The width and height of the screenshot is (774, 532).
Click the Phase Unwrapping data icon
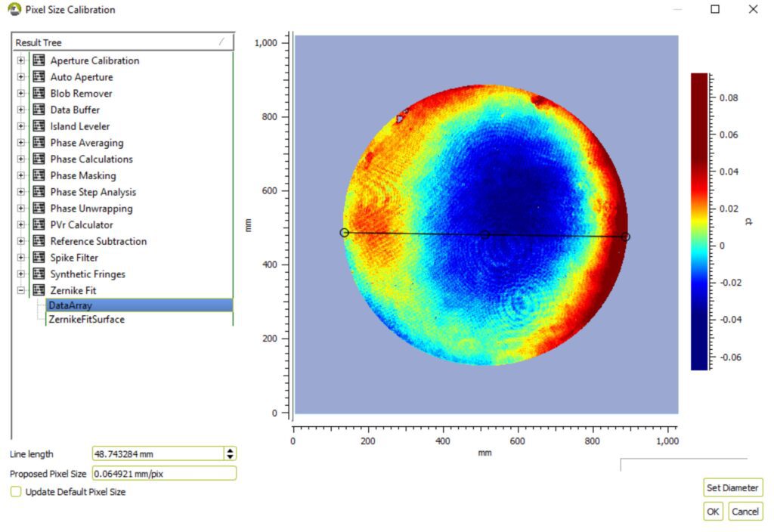(39, 208)
